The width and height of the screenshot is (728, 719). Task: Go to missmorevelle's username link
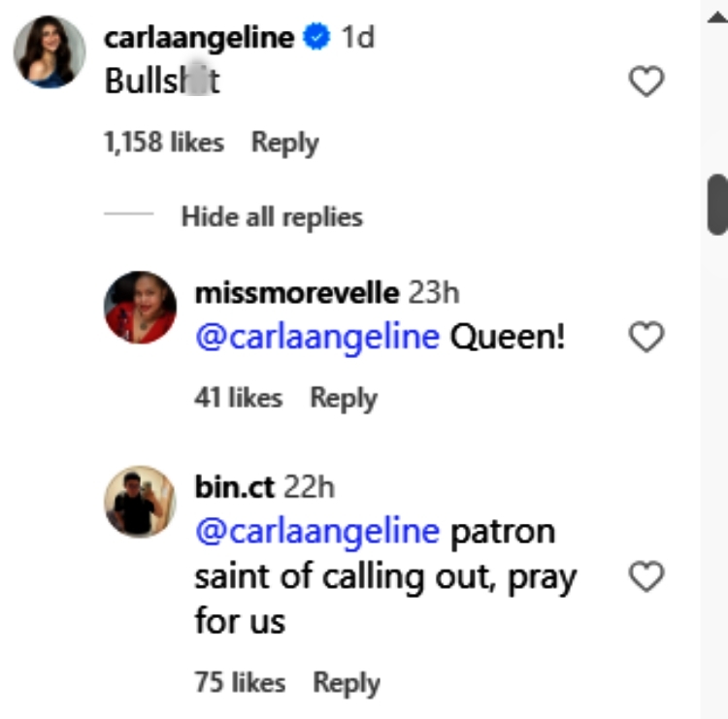(x=296, y=293)
